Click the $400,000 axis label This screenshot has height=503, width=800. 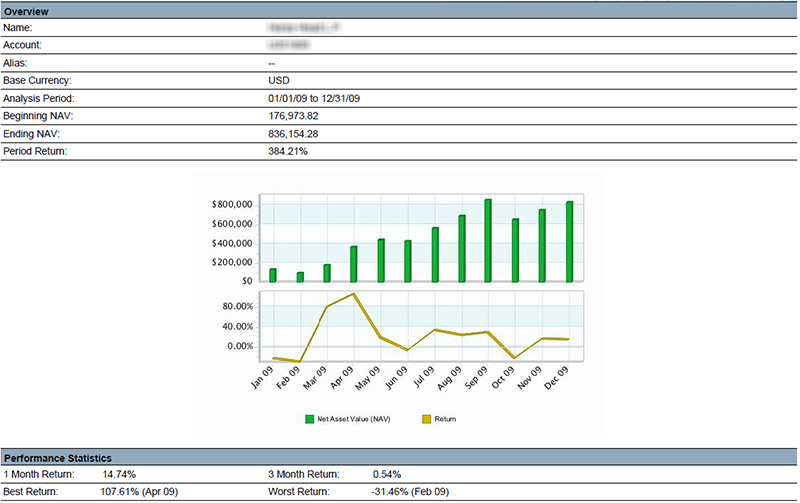pos(232,243)
